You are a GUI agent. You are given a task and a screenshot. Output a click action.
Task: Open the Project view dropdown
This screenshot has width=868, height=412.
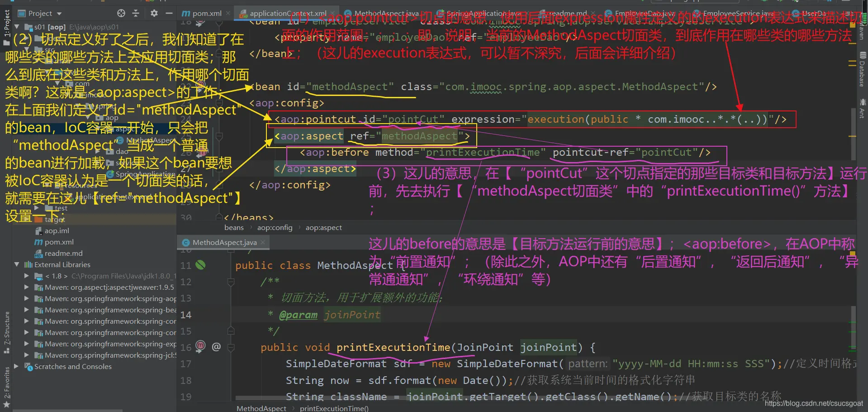coord(59,14)
